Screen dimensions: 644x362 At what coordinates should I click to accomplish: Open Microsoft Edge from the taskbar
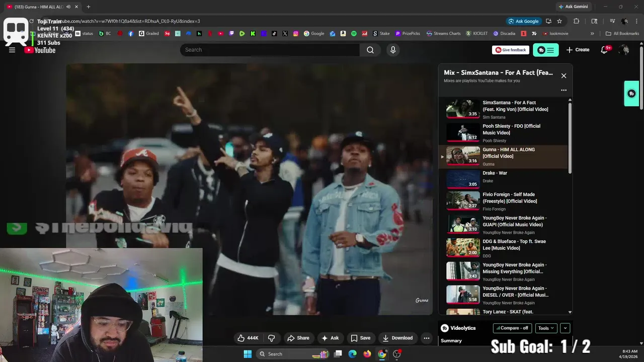tap(353, 354)
